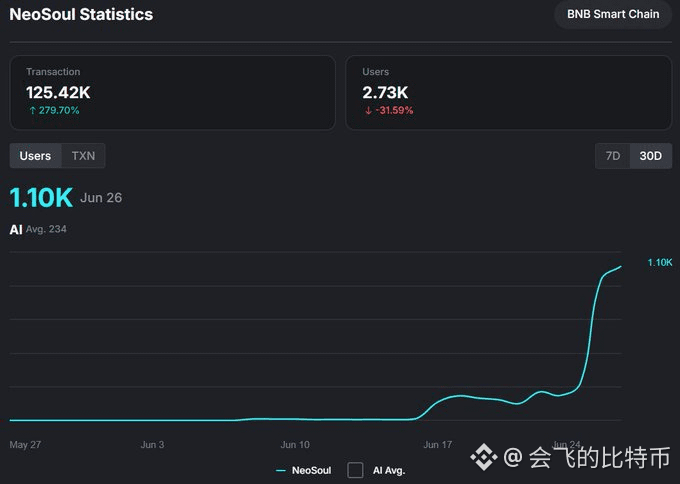The width and height of the screenshot is (680, 484).
Task: Open the BNB Smart Chain selector
Action: pyautogui.click(x=613, y=14)
